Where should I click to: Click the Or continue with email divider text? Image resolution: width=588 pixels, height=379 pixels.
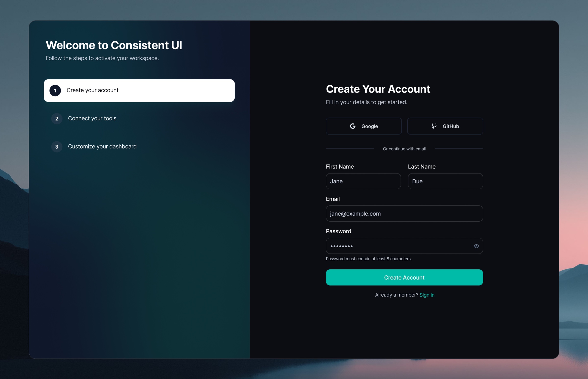[404, 149]
